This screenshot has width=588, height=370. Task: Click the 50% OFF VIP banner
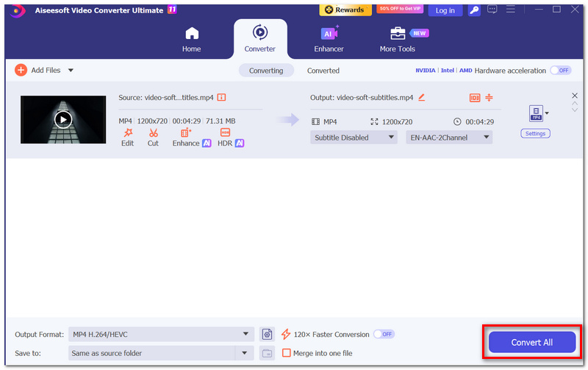click(400, 9)
